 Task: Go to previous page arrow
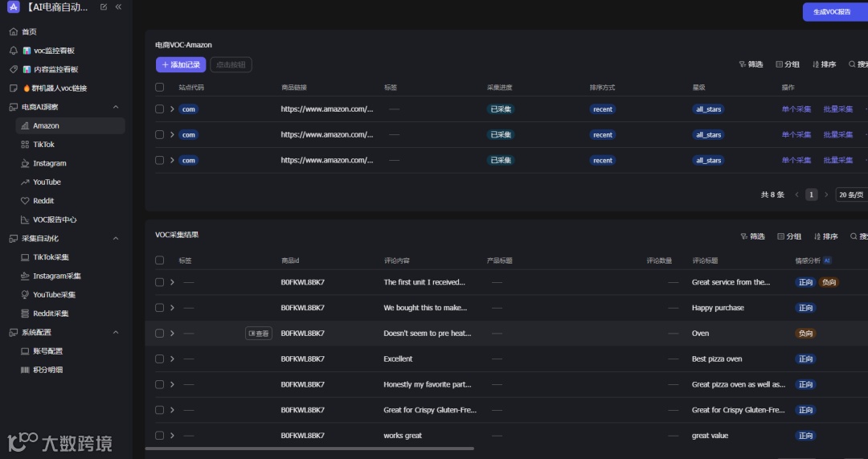coord(796,195)
